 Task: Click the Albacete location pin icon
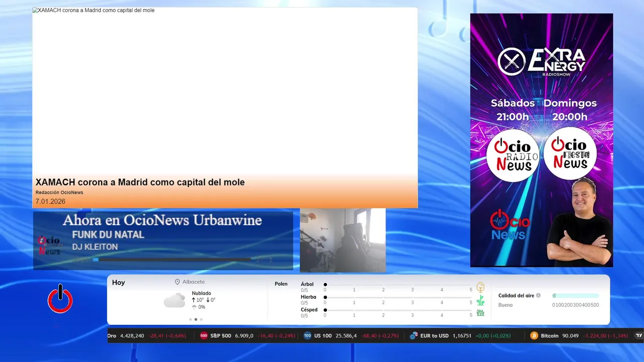click(x=177, y=282)
